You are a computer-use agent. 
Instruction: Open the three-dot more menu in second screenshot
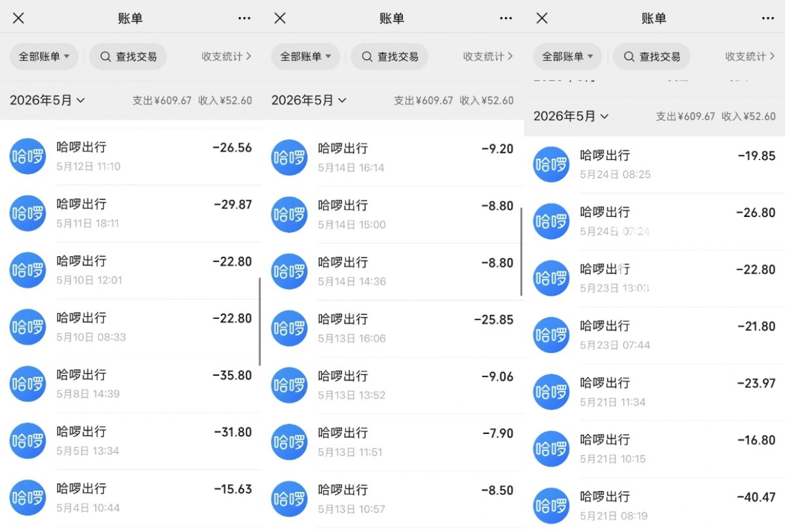[x=506, y=18]
